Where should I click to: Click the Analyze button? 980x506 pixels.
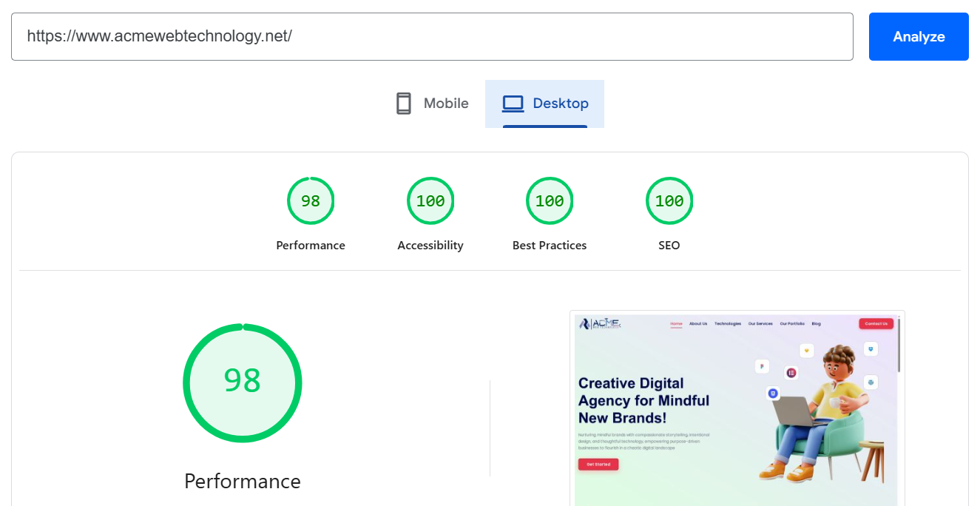point(919,36)
